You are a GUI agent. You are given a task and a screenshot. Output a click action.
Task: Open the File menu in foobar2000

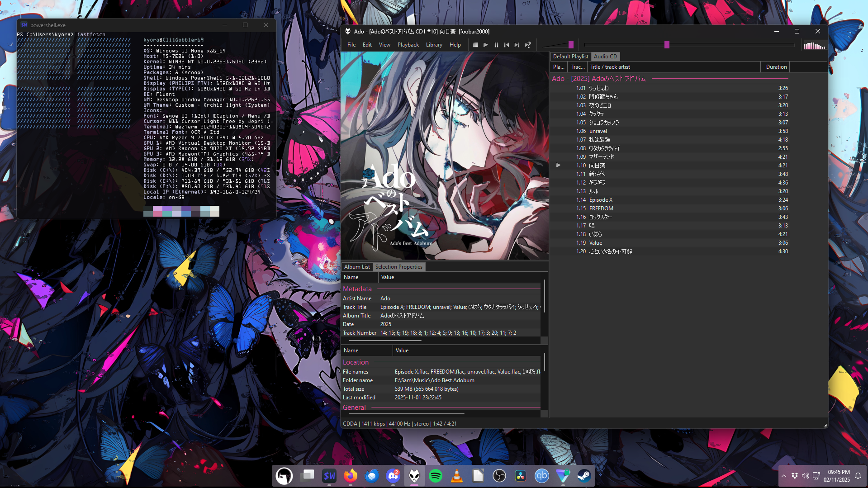click(351, 45)
